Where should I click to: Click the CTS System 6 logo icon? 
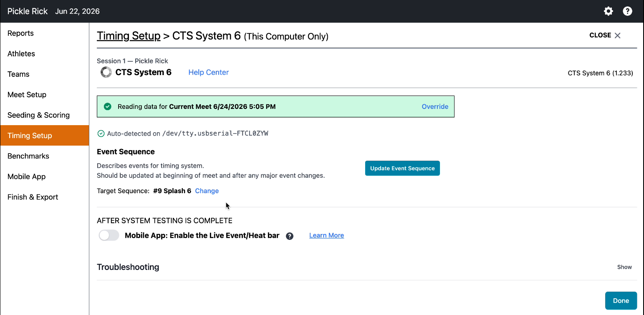point(106,72)
